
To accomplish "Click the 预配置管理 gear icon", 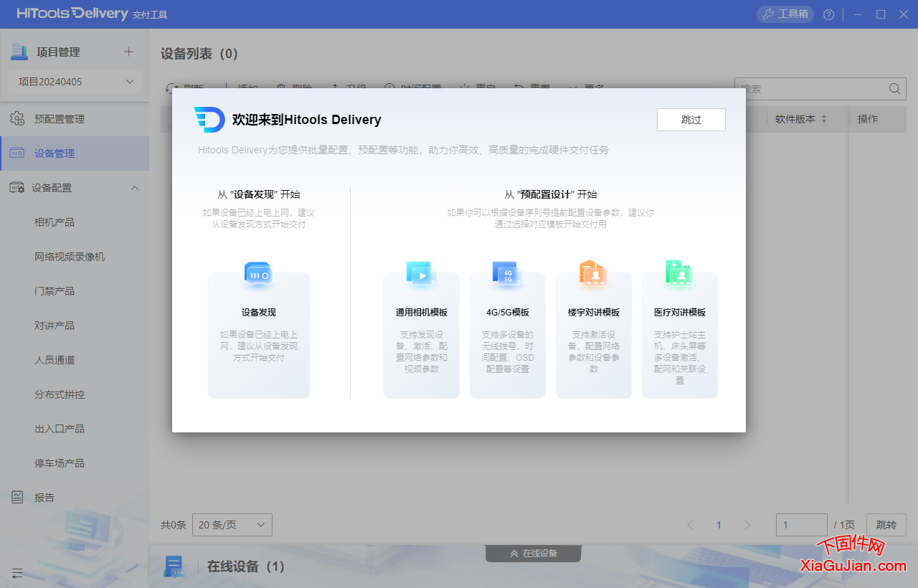I will [x=17, y=119].
